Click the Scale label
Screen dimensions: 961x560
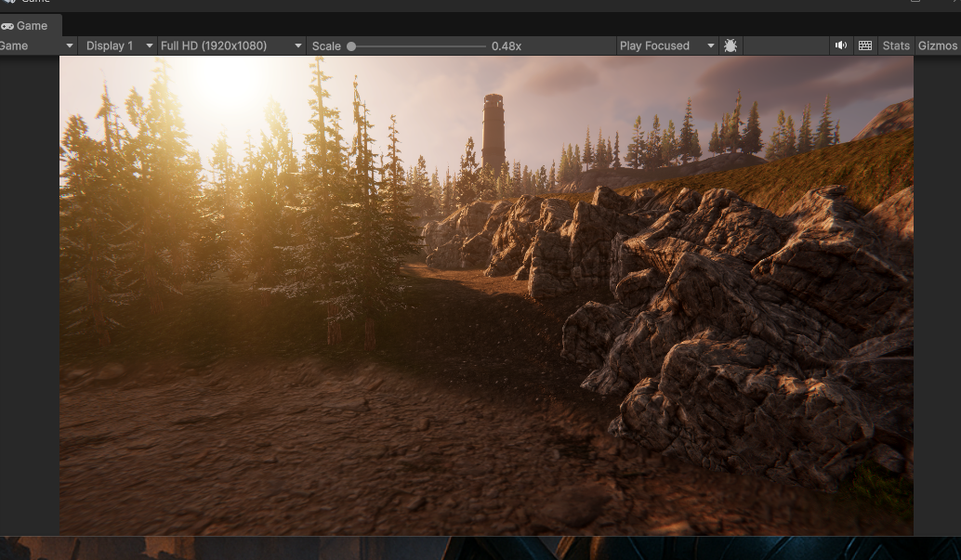326,46
